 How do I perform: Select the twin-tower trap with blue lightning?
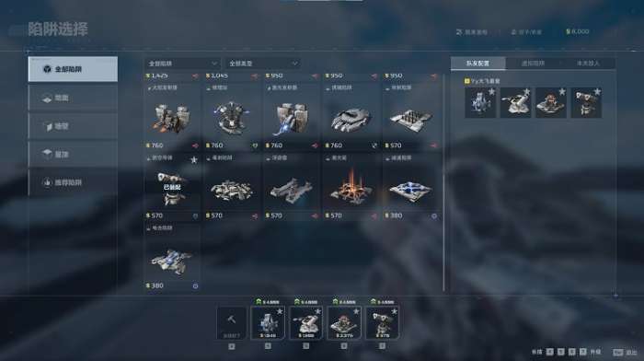[292, 117]
